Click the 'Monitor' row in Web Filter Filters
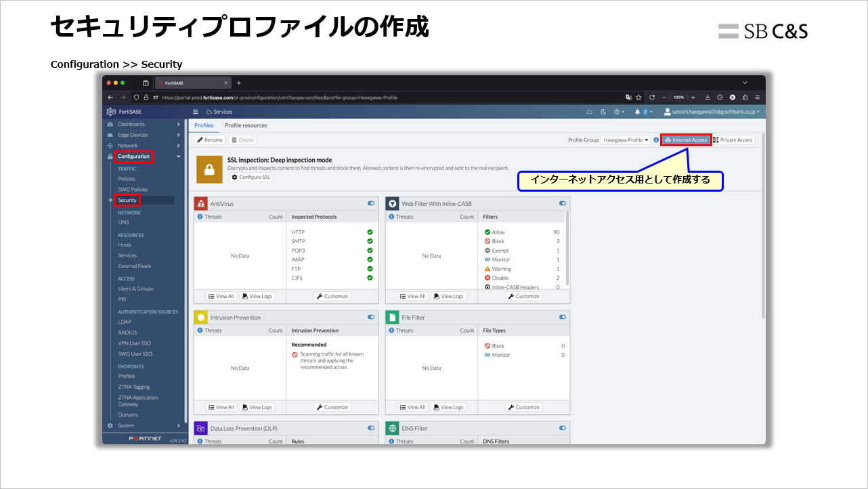The image size is (868, 489). (x=522, y=259)
